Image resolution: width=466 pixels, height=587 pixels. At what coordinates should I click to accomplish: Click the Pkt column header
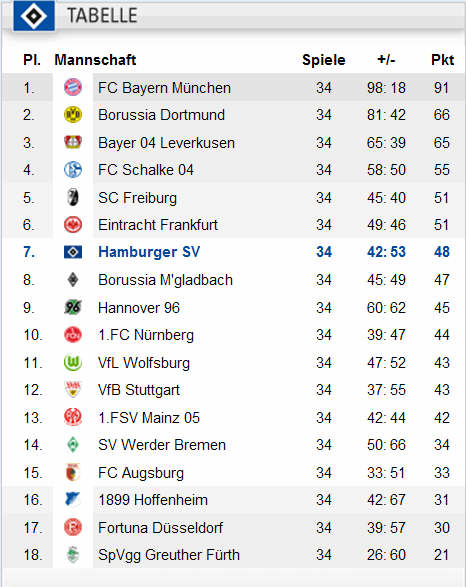pyautogui.click(x=442, y=60)
